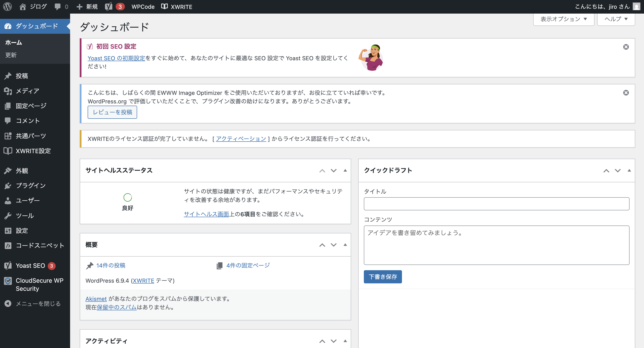The image size is (644, 348).
Task: Focus the コンテンツ text area
Action: tap(497, 245)
